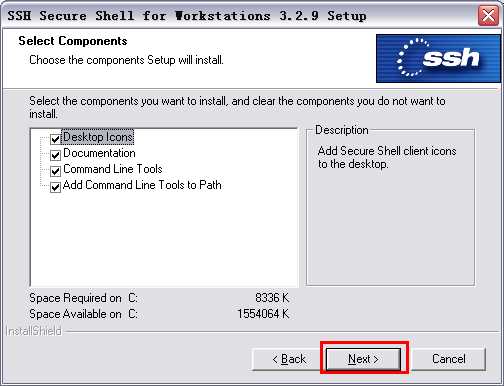The width and height of the screenshot is (504, 386).
Task: Highlight the Command Line Tools label
Action: pos(113,169)
